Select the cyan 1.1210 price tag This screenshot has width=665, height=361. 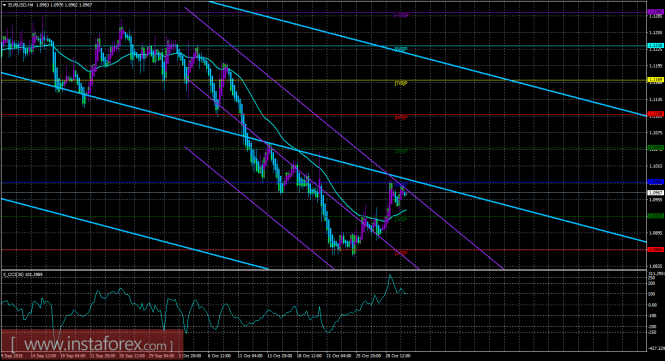tap(655, 45)
